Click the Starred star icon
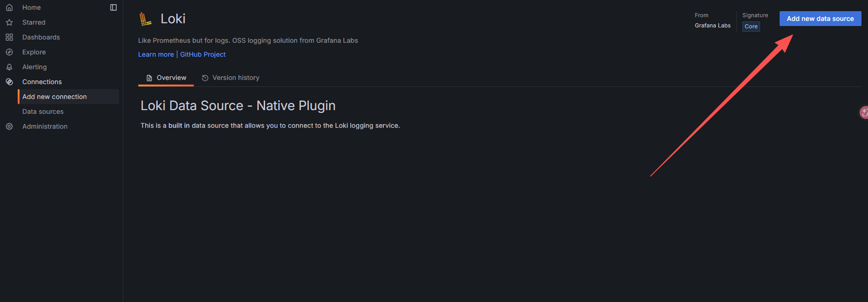This screenshot has height=302, width=868. pos(9,22)
